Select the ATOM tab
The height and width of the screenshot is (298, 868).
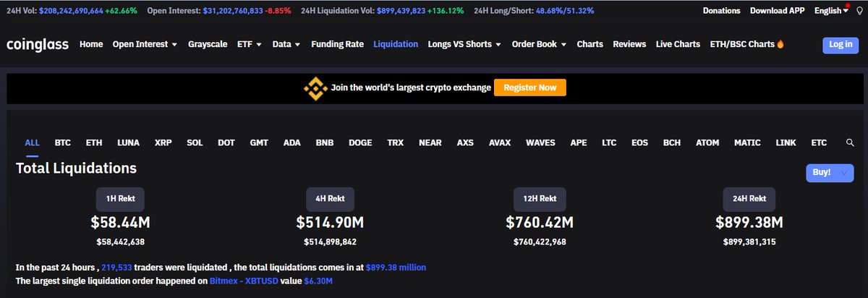click(x=707, y=143)
